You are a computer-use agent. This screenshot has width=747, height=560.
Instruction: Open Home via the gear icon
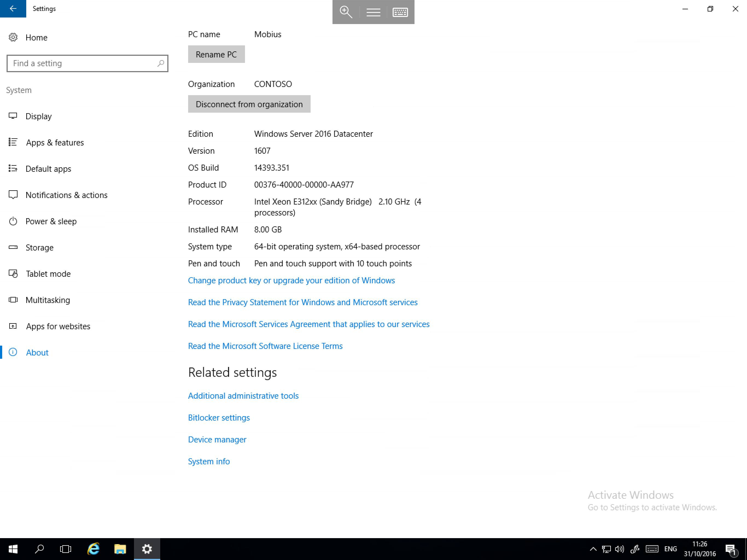[13, 37]
